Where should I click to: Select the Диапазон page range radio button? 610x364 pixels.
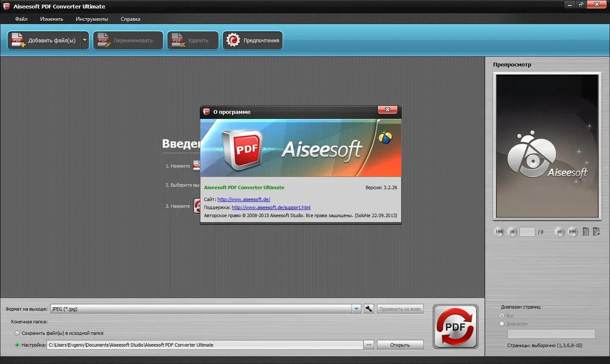(x=502, y=324)
